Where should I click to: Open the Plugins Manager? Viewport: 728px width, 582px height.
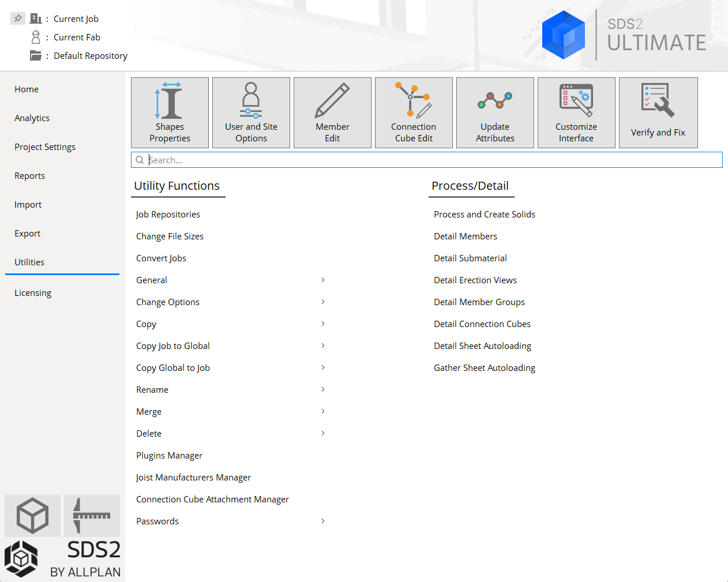pyautogui.click(x=169, y=455)
